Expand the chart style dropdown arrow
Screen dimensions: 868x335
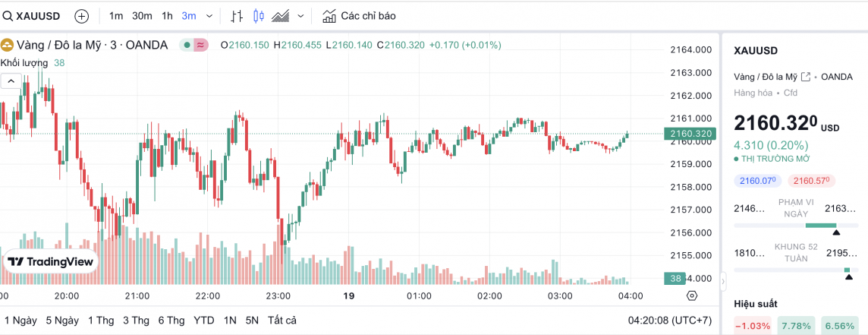tap(301, 16)
